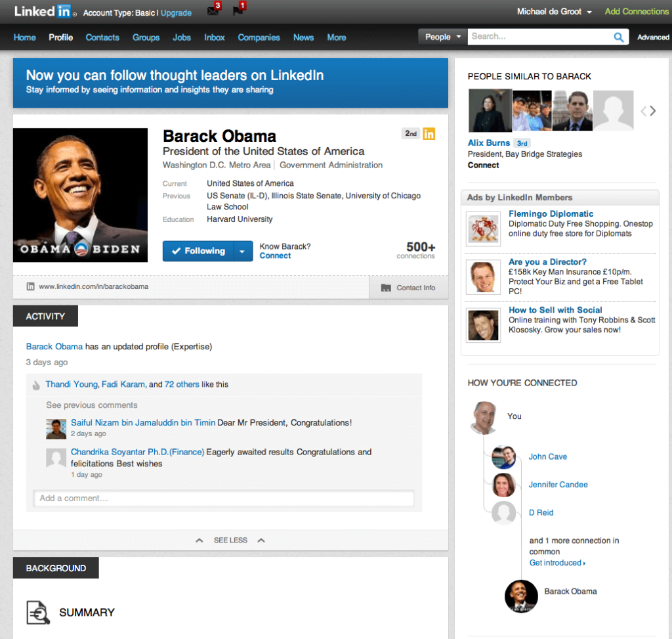Click the thumbs-up like icon
The height and width of the screenshot is (639, 672).
tap(36, 385)
